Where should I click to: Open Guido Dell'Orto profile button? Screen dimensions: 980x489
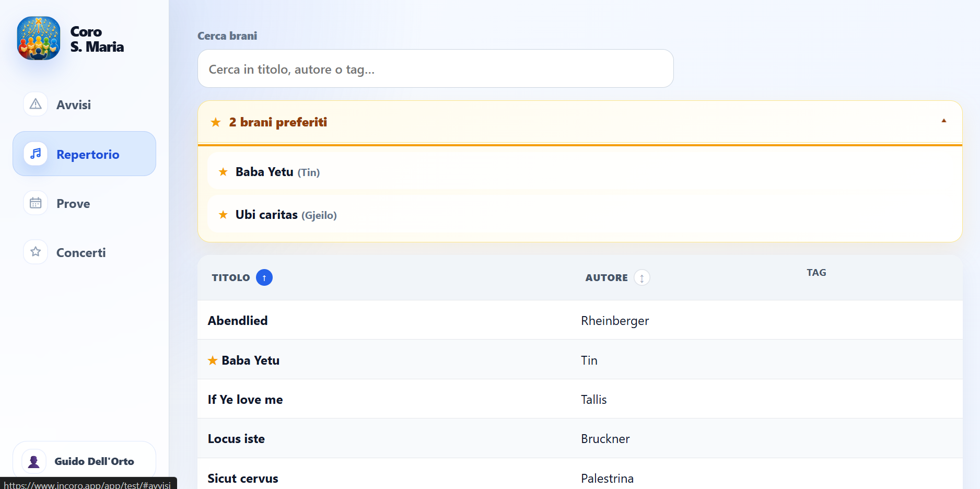coord(84,461)
